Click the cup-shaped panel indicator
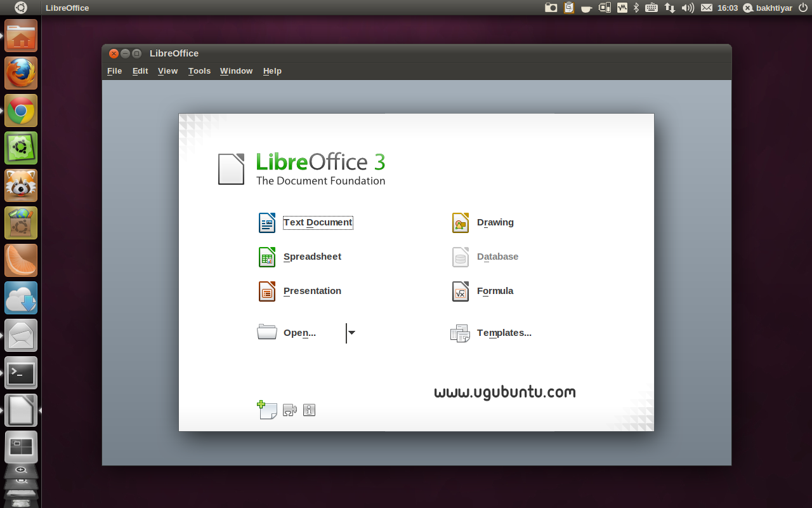The width and height of the screenshot is (812, 508). [x=587, y=8]
